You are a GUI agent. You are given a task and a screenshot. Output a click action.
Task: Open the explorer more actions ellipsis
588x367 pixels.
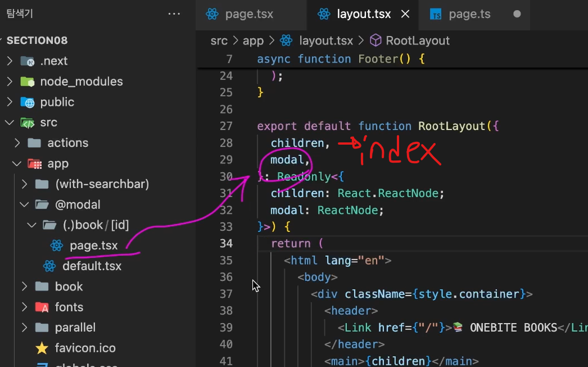coord(174,14)
